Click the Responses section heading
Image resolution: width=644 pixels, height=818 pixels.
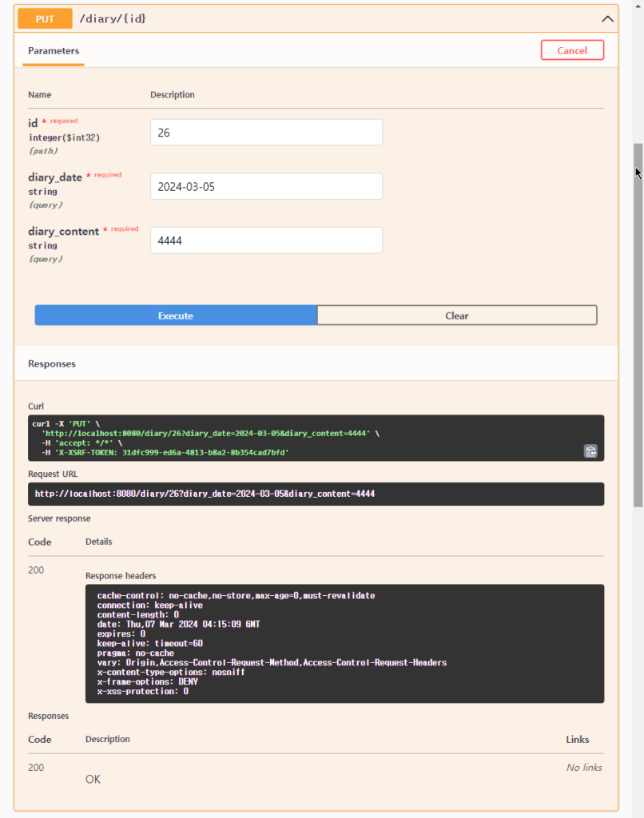52,363
